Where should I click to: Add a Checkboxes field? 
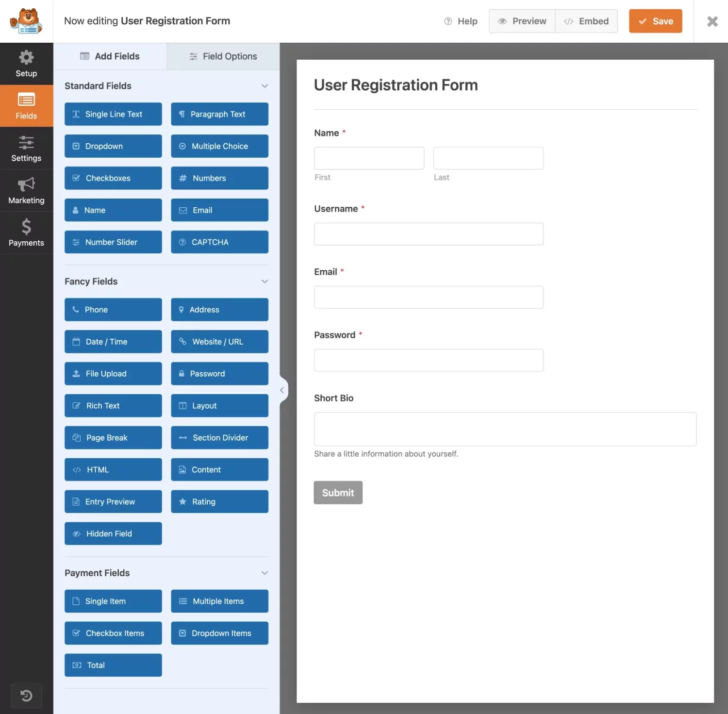click(113, 178)
